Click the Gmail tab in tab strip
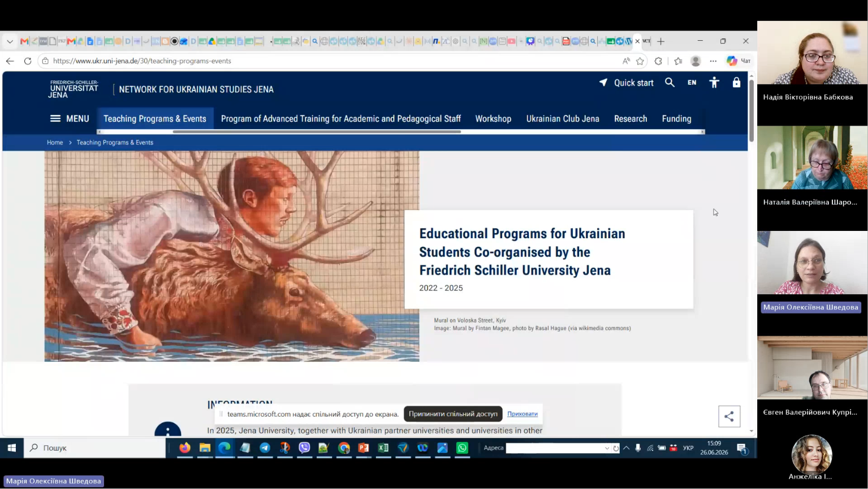 24,41
